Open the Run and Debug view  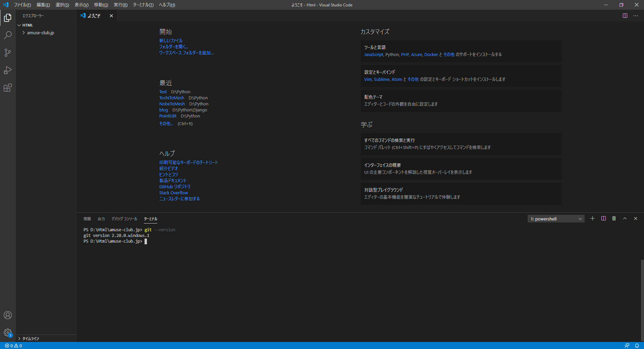click(x=7, y=70)
